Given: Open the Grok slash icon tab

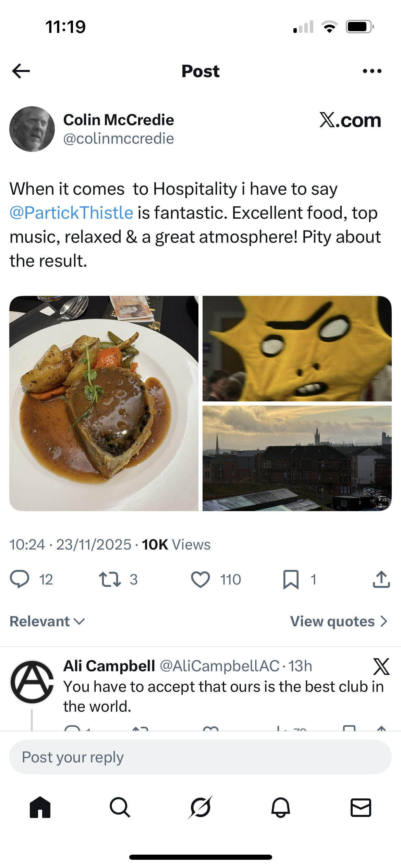Looking at the screenshot, I should [200, 807].
